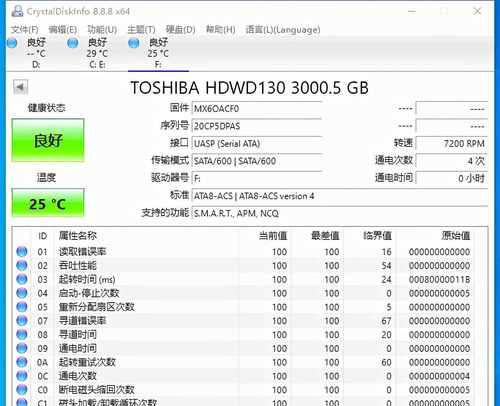Select raw value 000000000004 in row 0C
500x406 pixels.
(439, 376)
